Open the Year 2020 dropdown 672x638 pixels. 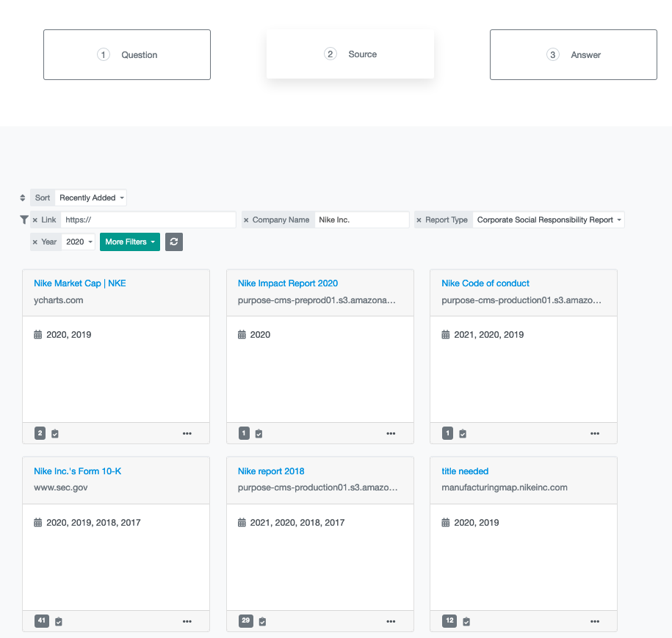pos(79,242)
